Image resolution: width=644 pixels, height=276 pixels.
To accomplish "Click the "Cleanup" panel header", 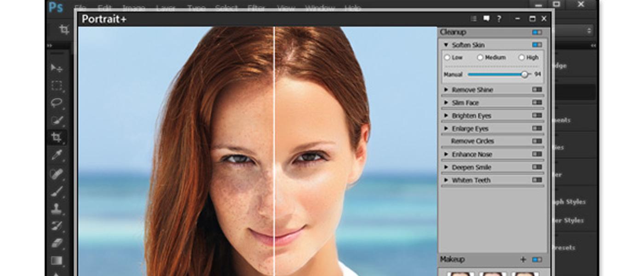I will [x=453, y=32].
